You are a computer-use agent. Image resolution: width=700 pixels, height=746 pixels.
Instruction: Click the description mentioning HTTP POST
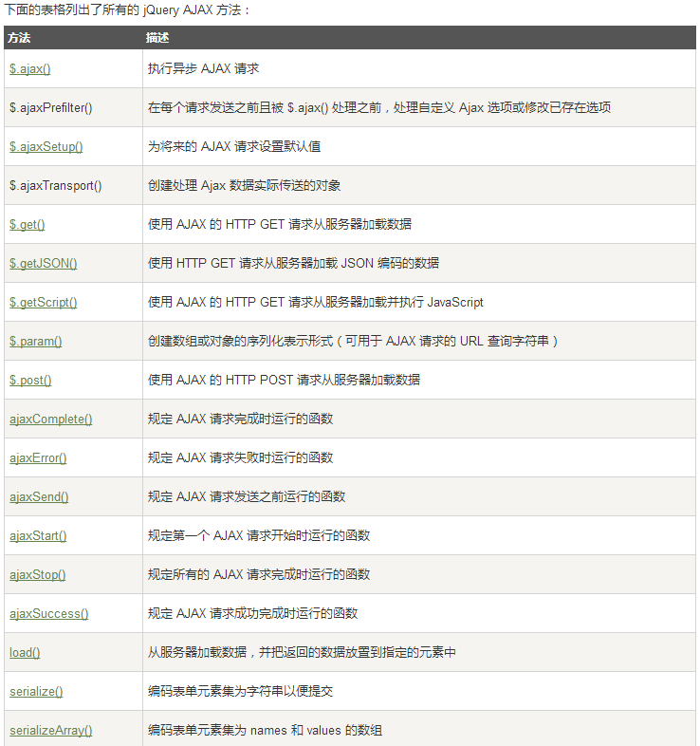coord(284,381)
